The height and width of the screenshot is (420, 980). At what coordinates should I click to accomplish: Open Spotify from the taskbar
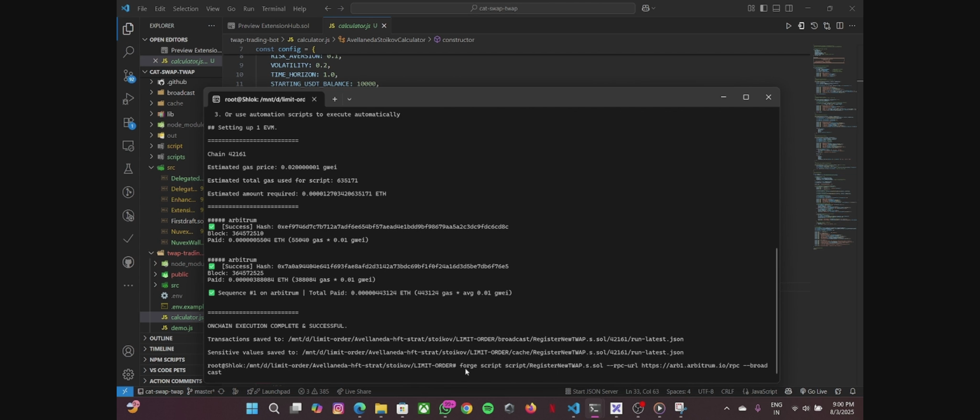click(x=488, y=408)
